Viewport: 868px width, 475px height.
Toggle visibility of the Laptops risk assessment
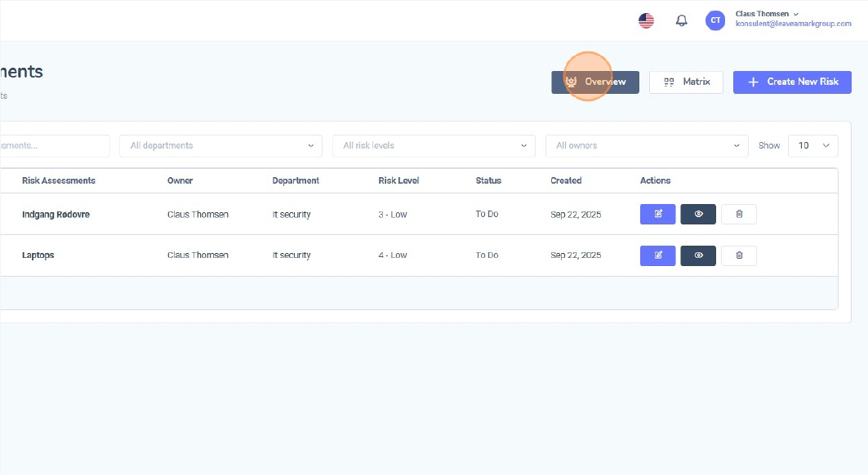pos(698,255)
